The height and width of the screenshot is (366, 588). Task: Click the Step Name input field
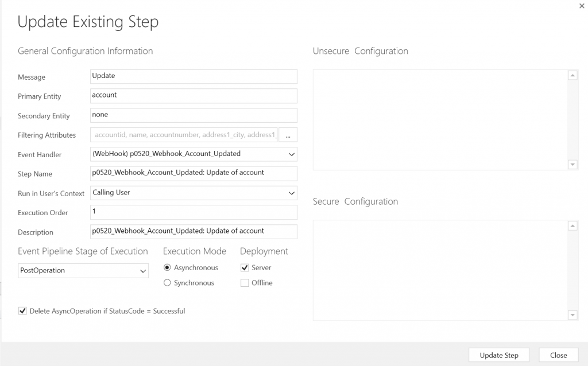tap(194, 173)
